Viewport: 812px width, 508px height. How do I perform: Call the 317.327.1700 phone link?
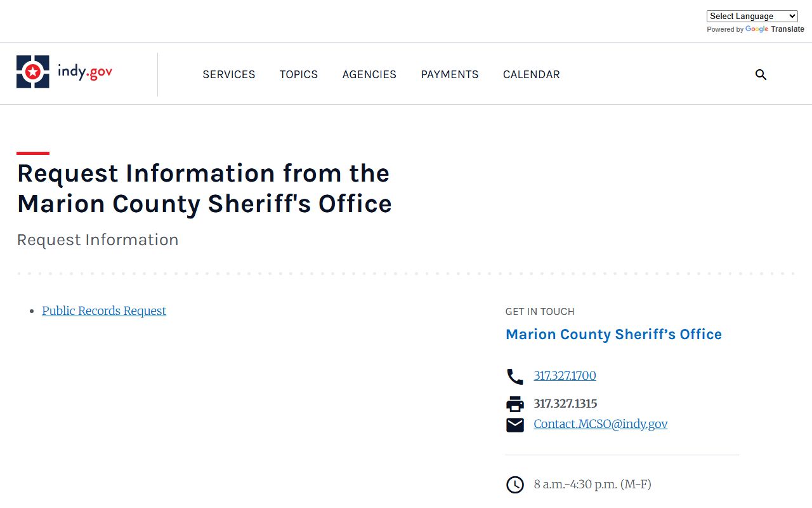[565, 375]
